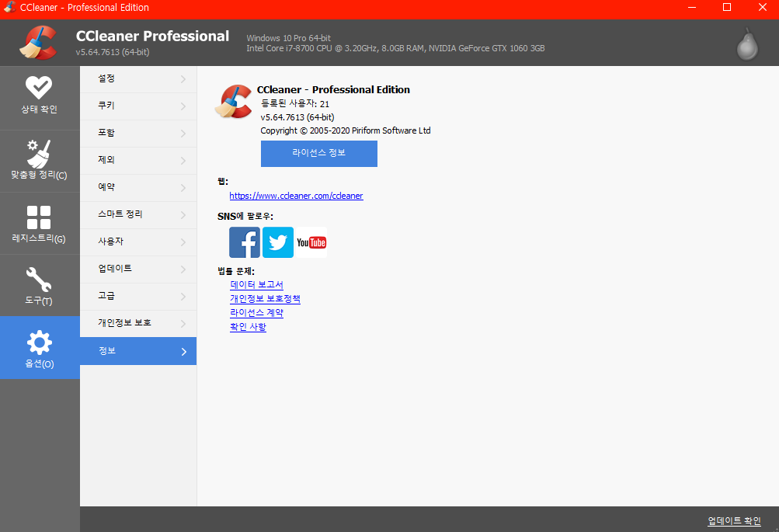This screenshot has height=532, width=779.
Task: Open the 레지스트리 registry section
Action: [40, 224]
